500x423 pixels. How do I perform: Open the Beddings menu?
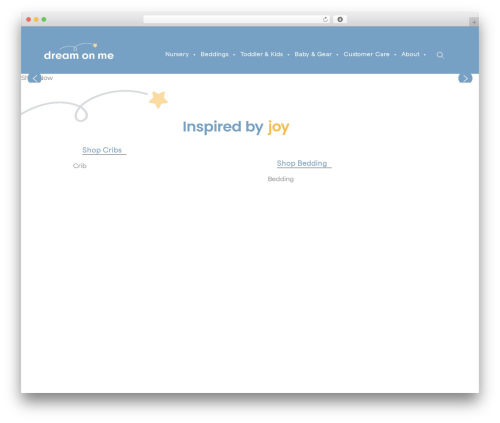(x=214, y=54)
